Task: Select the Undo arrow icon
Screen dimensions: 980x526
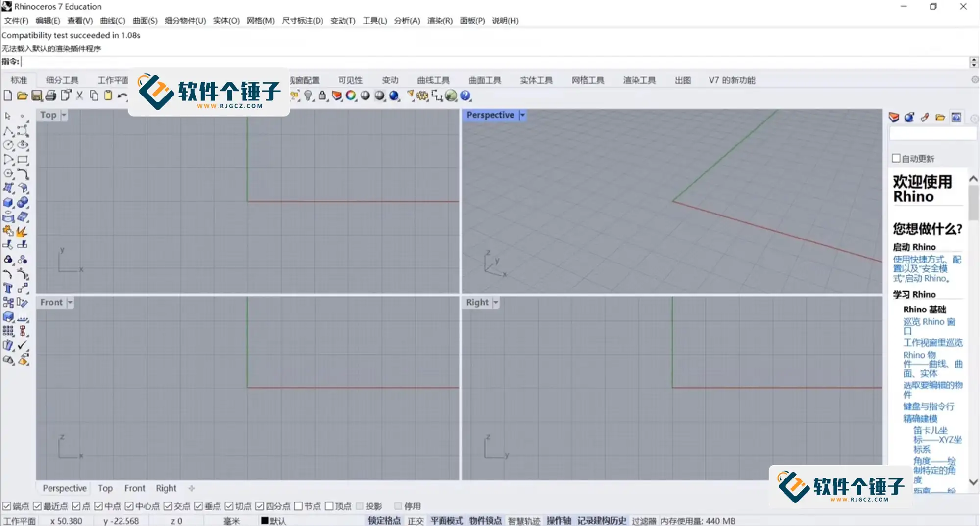Action: (122, 96)
